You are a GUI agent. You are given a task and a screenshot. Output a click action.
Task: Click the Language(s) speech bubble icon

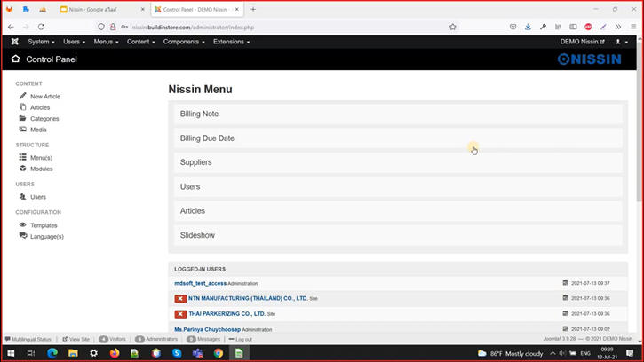click(23, 236)
